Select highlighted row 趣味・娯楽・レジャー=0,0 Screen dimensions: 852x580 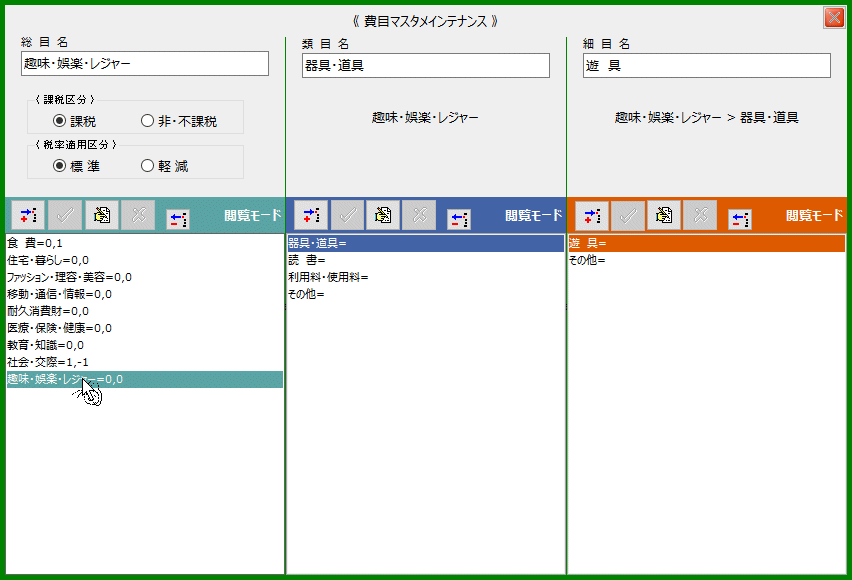pos(145,379)
